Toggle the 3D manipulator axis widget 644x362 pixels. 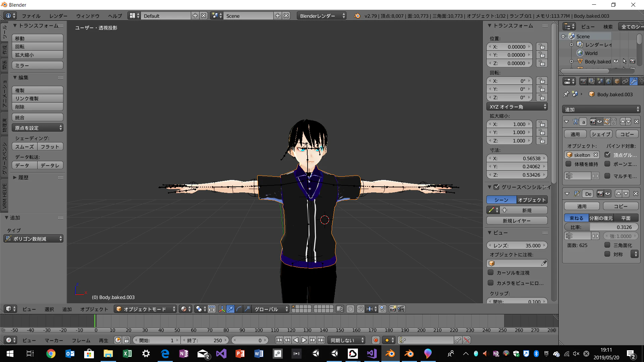222,309
